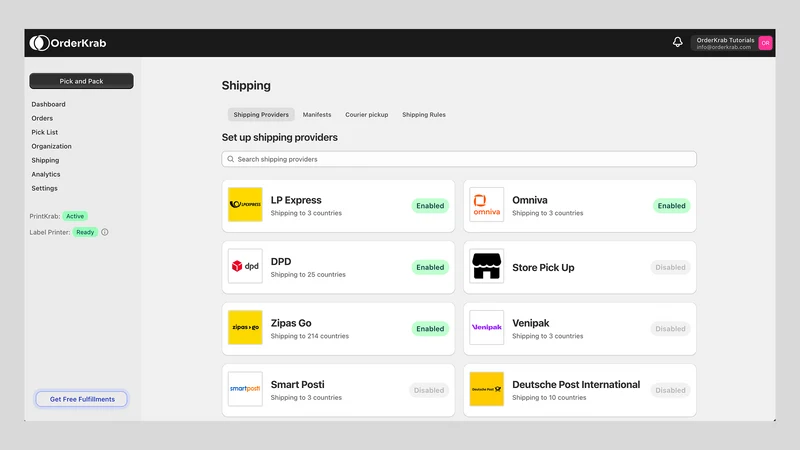Toggle Smart Posti Disabled status
The height and width of the screenshot is (450, 800).
(429, 390)
